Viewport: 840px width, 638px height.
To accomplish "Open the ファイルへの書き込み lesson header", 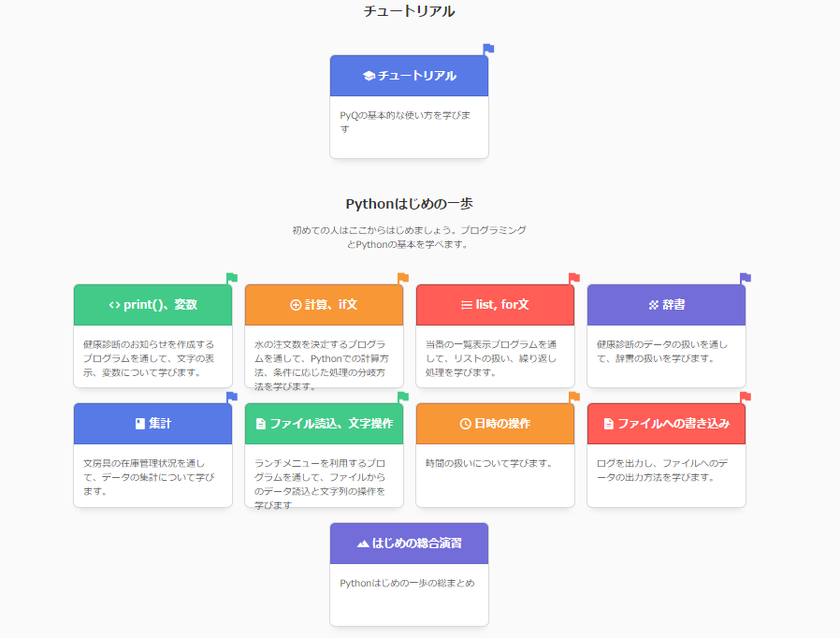I will [666, 424].
